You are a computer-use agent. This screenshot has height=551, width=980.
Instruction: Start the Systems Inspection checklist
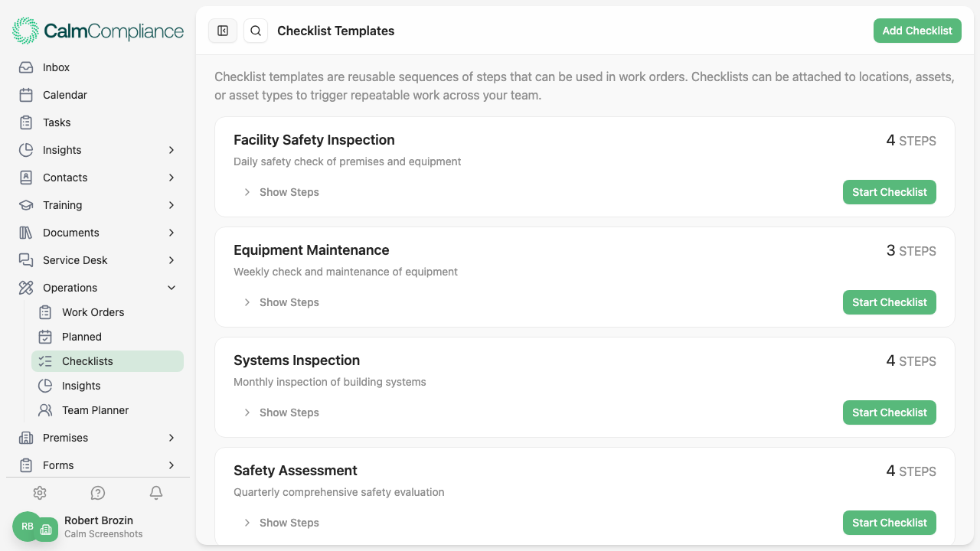890,412
